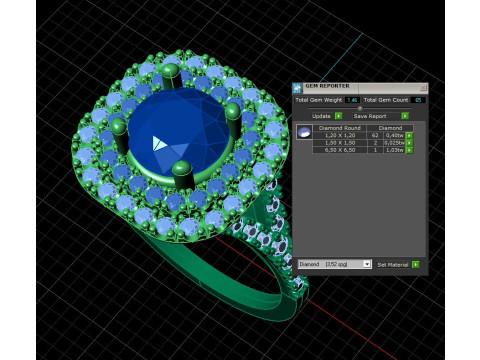The height and width of the screenshot is (360, 480).
Task: Select the '1,20 X 1,20' size cell
Action: pos(340,135)
